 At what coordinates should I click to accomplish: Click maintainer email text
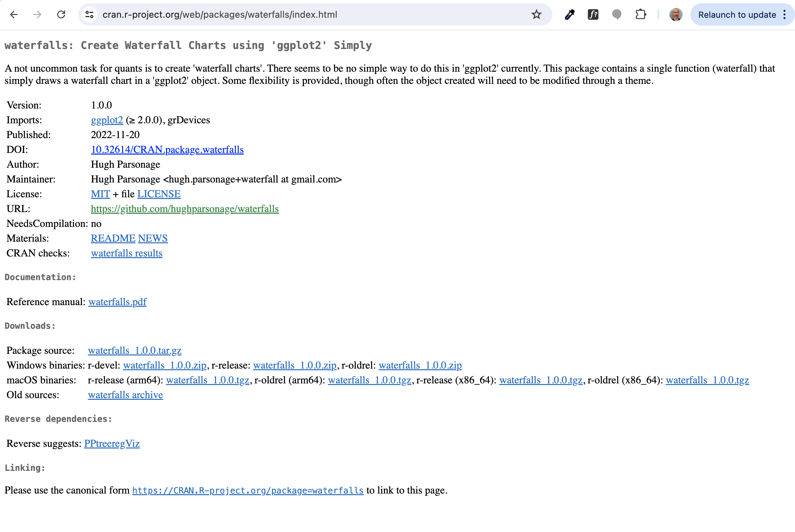253,180
